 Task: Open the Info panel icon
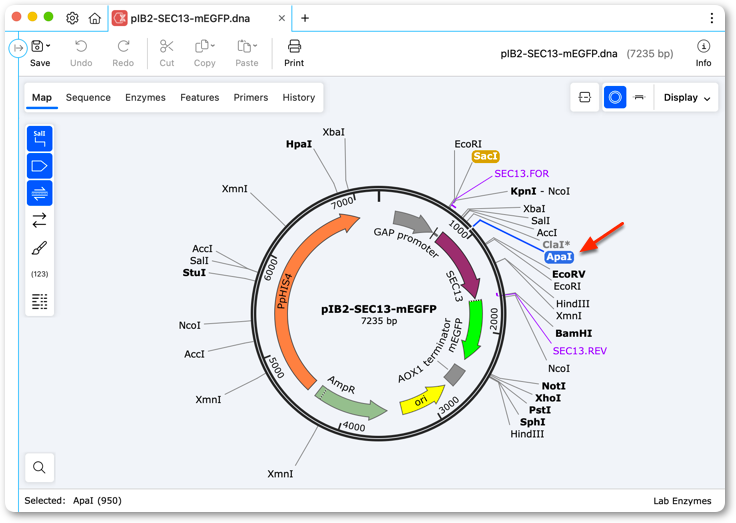coord(703,46)
